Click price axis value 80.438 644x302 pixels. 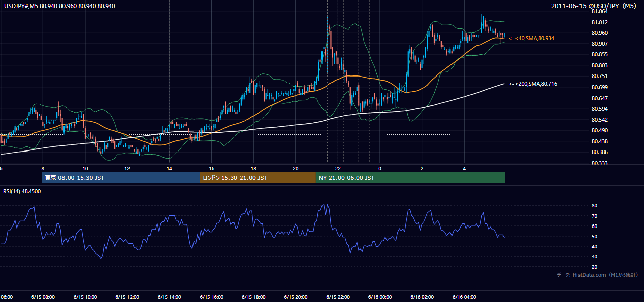pyautogui.click(x=600, y=141)
